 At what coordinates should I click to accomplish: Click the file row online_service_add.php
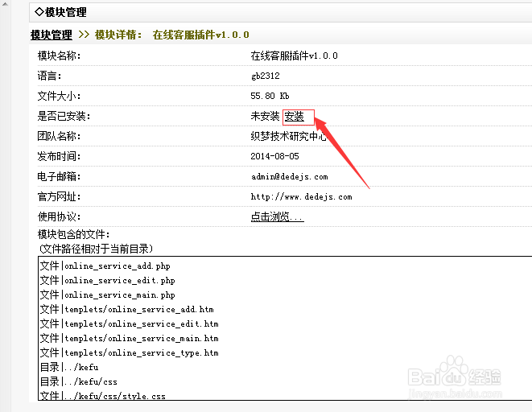point(105,266)
